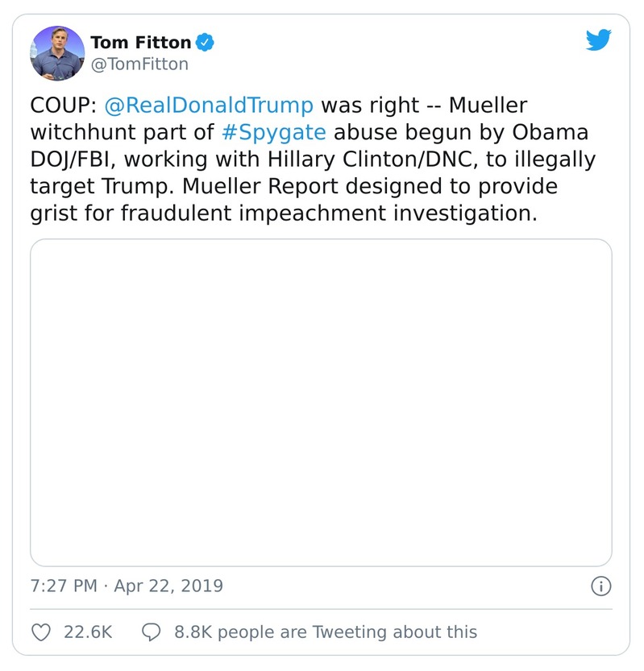644x671 pixels.
Task: Click the blue verified badge
Action: coord(206,42)
